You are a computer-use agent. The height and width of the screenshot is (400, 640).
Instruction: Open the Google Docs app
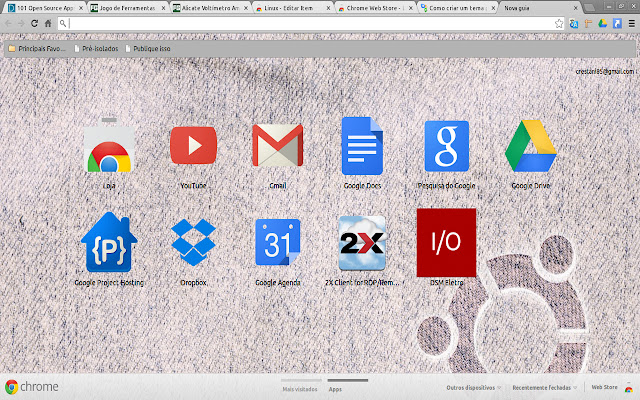click(x=362, y=146)
